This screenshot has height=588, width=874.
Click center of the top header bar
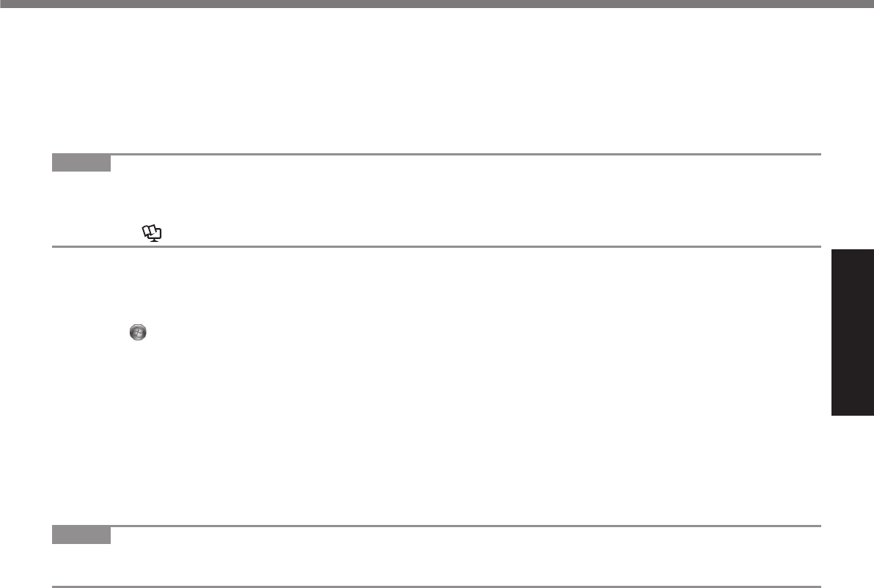tap(437, 4)
